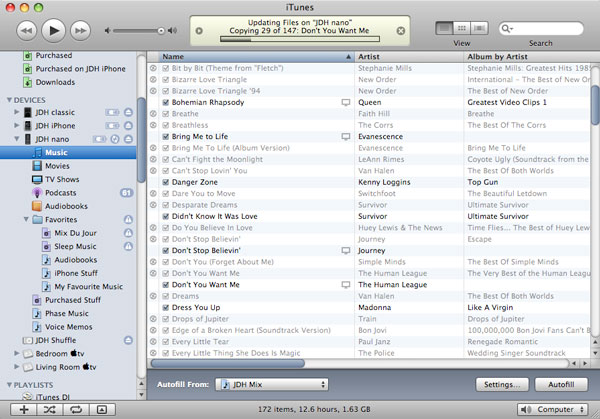
Task: Eject JDH nano
Action: coord(128,139)
